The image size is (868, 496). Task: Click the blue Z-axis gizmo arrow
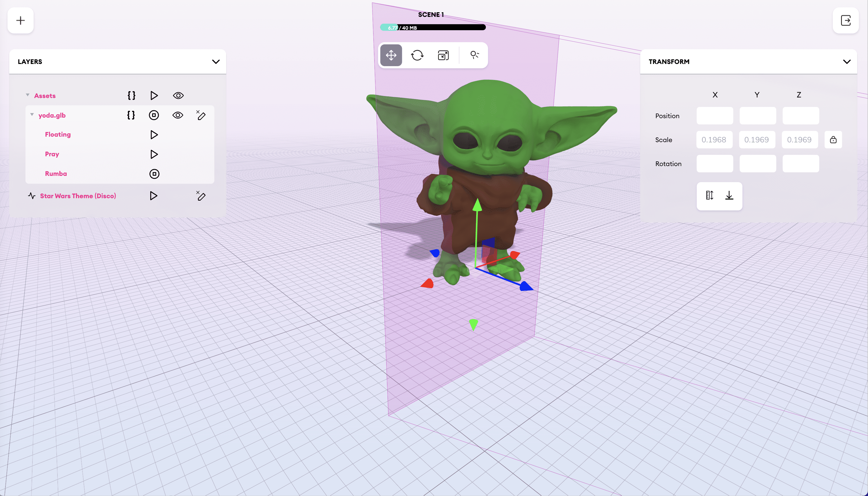(526, 286)
